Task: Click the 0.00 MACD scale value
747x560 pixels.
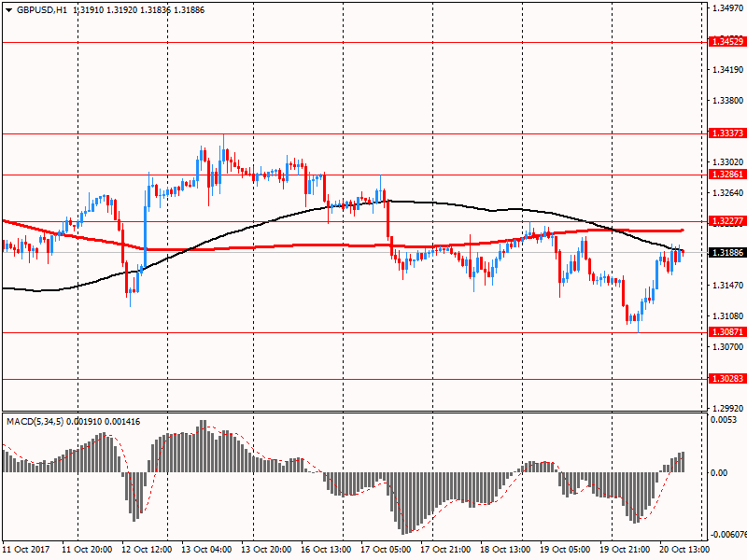Action: coord(719,473)
